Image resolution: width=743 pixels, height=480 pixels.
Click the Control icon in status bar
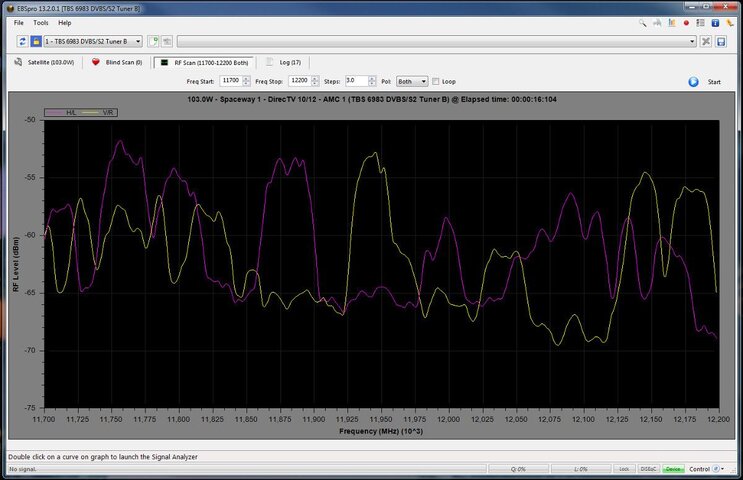718,468
